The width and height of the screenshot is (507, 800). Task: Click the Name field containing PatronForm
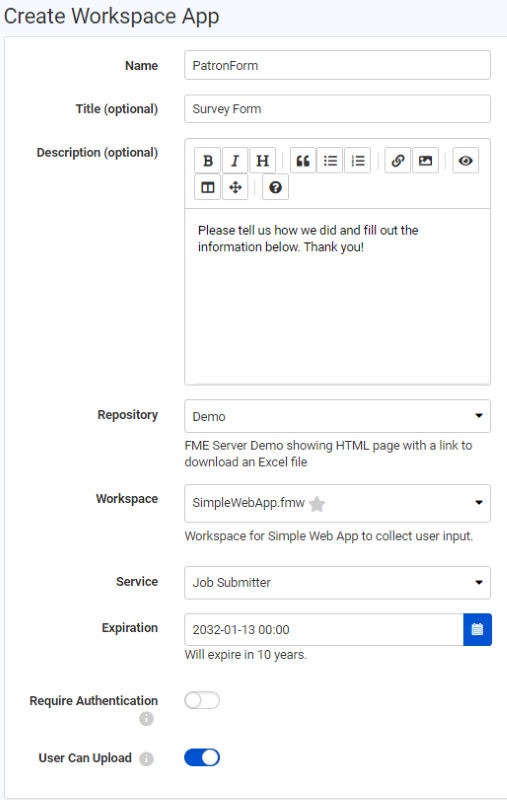coord(337,65)
